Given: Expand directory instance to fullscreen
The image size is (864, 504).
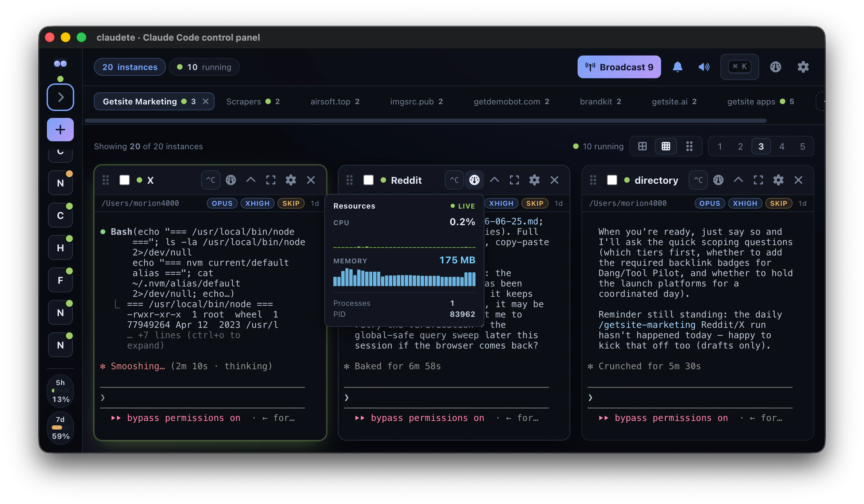Looking at the screenshot, I should pos(758,180).
